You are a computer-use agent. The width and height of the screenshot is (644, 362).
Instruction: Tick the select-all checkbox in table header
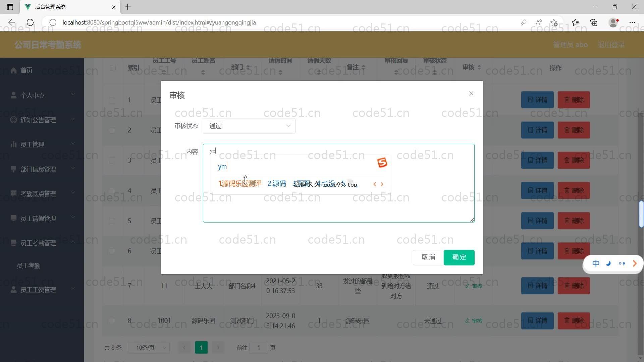point(113,68)
